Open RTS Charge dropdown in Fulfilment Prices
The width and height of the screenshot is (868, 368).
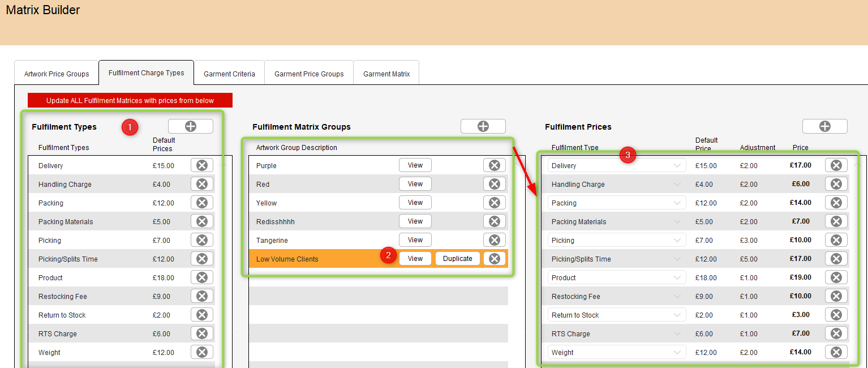(617, 333)
